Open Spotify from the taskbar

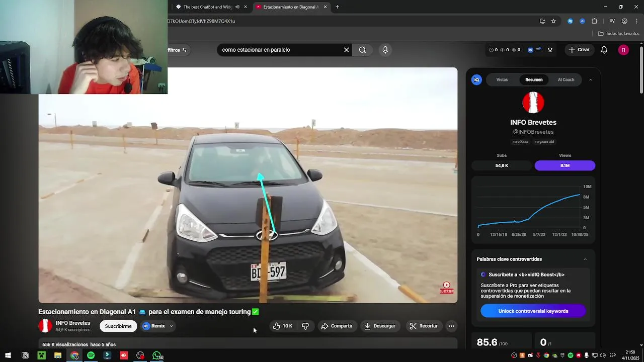tap(91, 355)
